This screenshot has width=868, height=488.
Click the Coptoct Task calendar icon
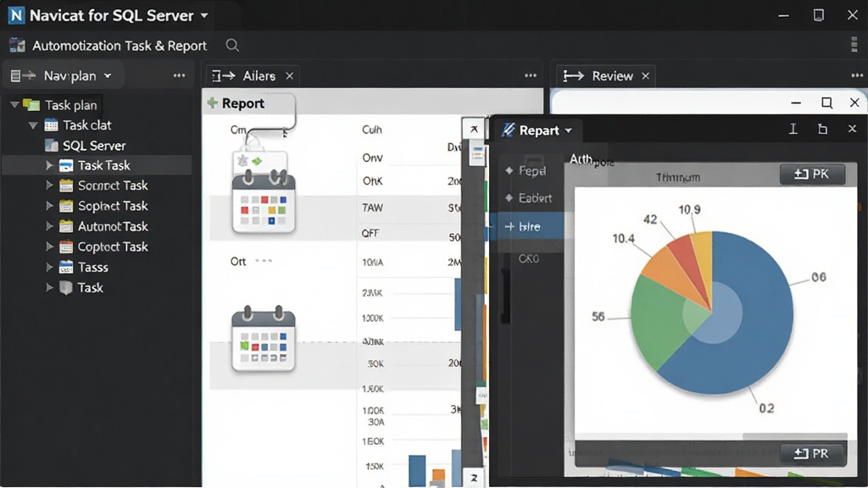(x=66, y=247)
